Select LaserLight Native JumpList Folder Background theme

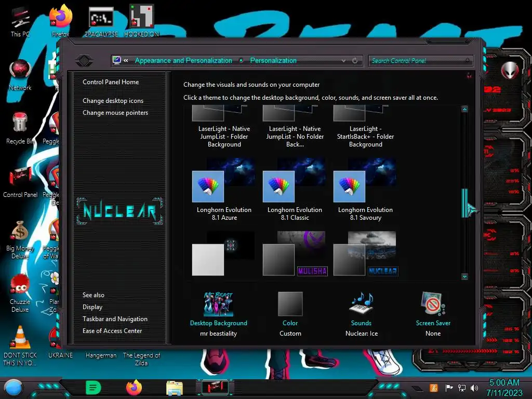[x=224, y=127]
